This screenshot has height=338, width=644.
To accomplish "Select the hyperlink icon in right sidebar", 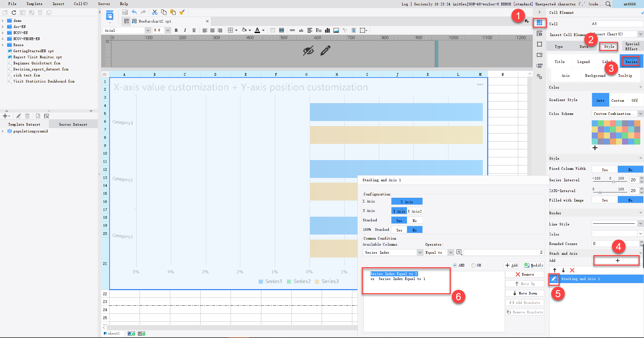I will coord(540,77).
